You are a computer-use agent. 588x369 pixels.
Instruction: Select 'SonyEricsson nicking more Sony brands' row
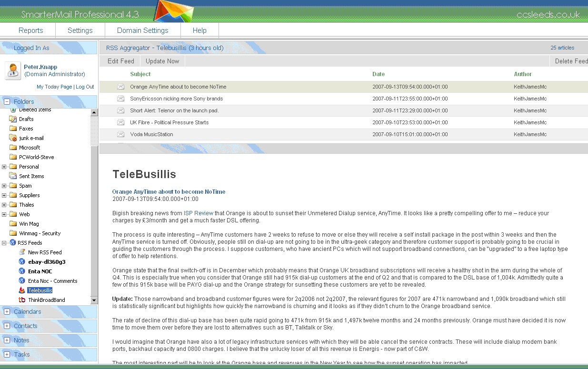[344, 99]
